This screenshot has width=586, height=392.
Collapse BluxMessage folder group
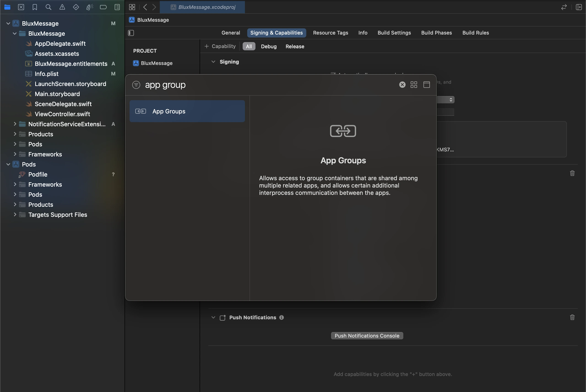tap(15, 33)
